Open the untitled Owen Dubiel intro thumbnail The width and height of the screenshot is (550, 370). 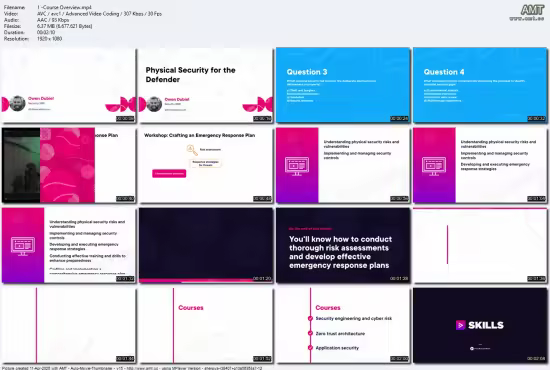pos(68,85)
